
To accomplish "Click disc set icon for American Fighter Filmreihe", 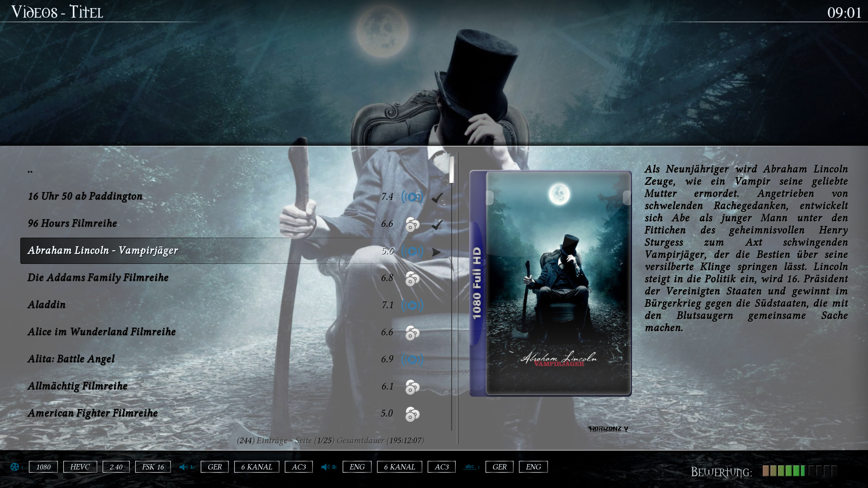I will (412, 414).
